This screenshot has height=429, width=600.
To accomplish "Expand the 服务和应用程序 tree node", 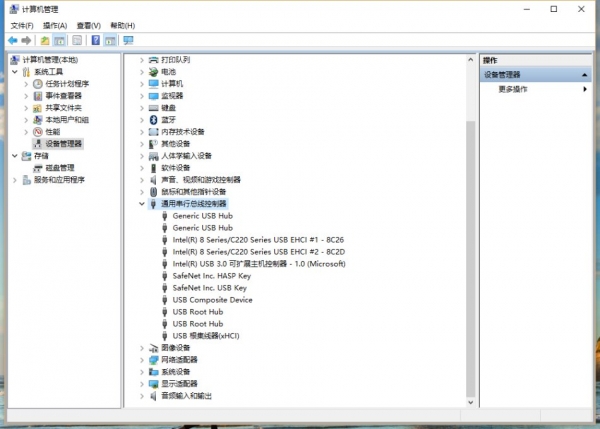I will point(15,180).
